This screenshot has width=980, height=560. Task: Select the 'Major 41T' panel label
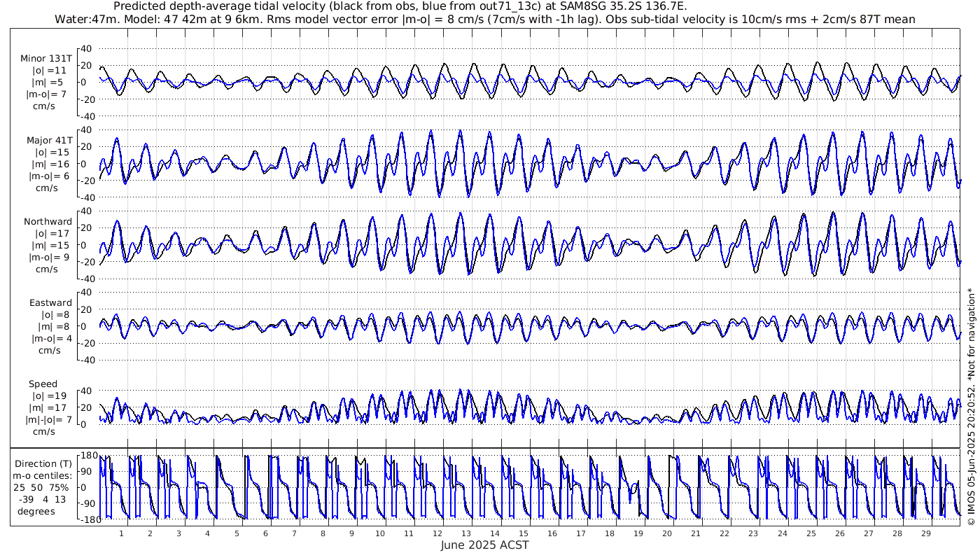click(49, 140)
